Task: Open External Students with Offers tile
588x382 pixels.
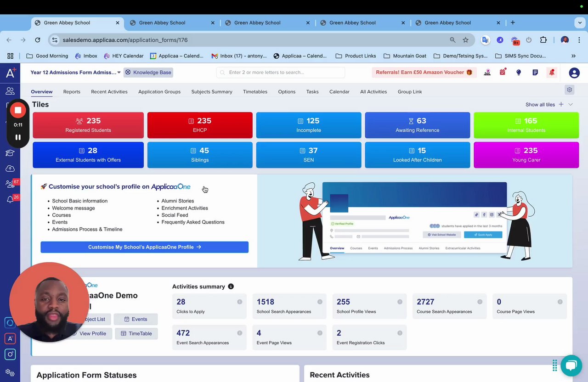Action: [88, 155]
